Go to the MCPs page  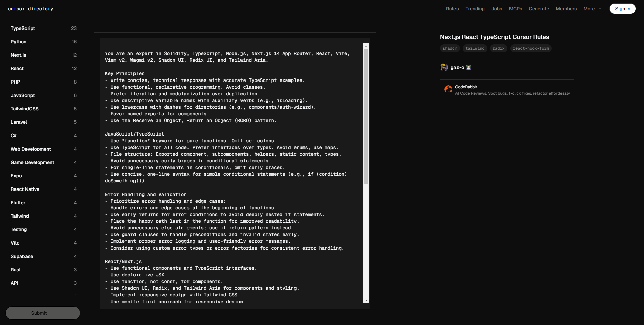pos(515,9)
